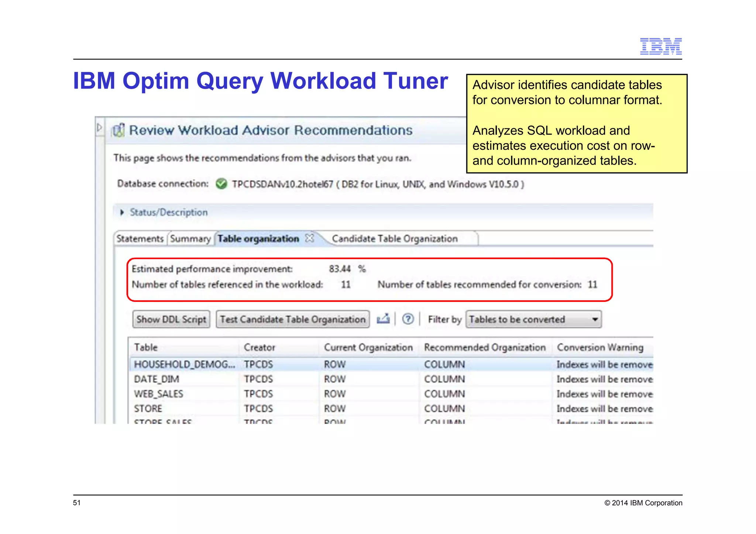Sort by Current Organization column header
The height and width of the screenshot is (534, 756).
[368, 347]
